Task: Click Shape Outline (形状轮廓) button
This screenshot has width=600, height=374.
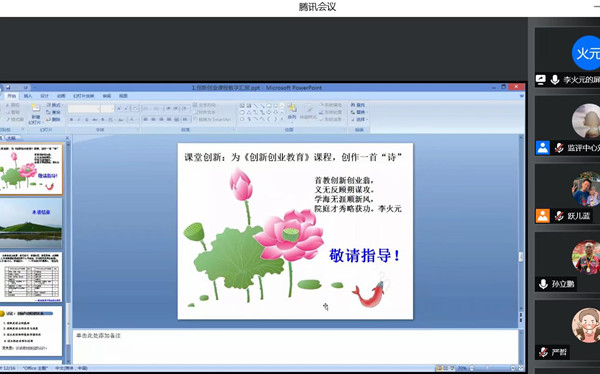Action: tap(331, 112)
